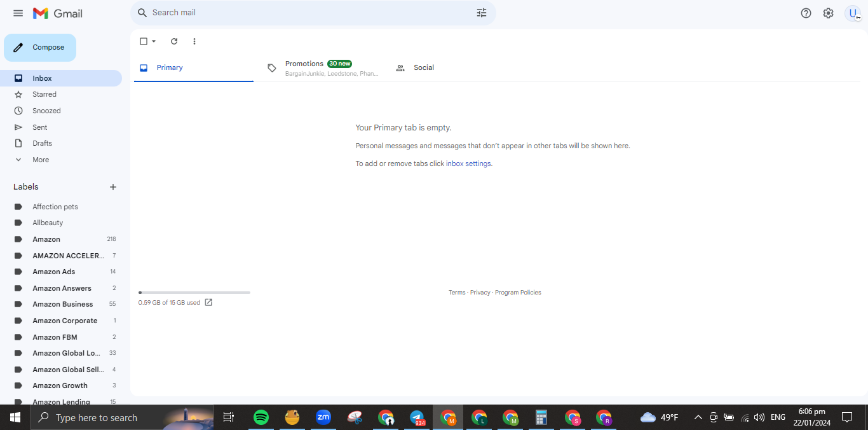Click the battery tray icon
Viewport: 868px width, 430px height.
[729, 418]
